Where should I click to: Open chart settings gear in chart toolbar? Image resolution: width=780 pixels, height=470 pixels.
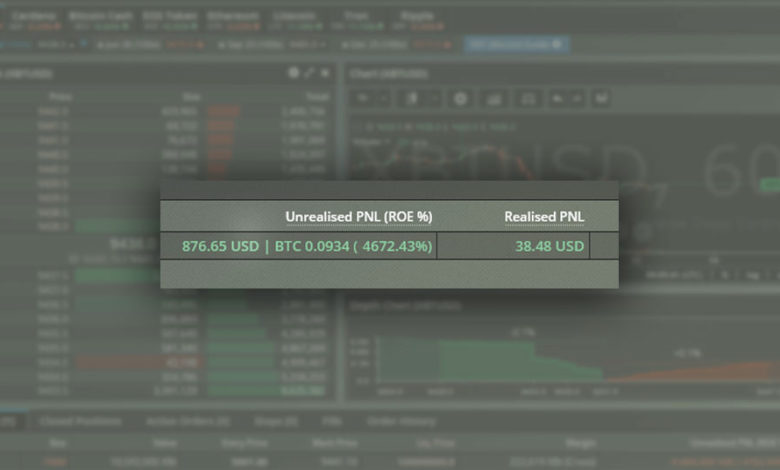(x=461, y=98)
